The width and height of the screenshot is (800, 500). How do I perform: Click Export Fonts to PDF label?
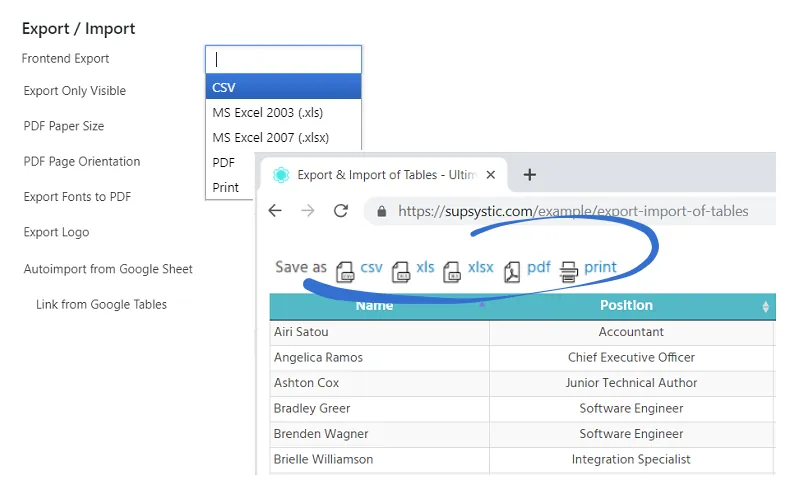pos(77,197)
